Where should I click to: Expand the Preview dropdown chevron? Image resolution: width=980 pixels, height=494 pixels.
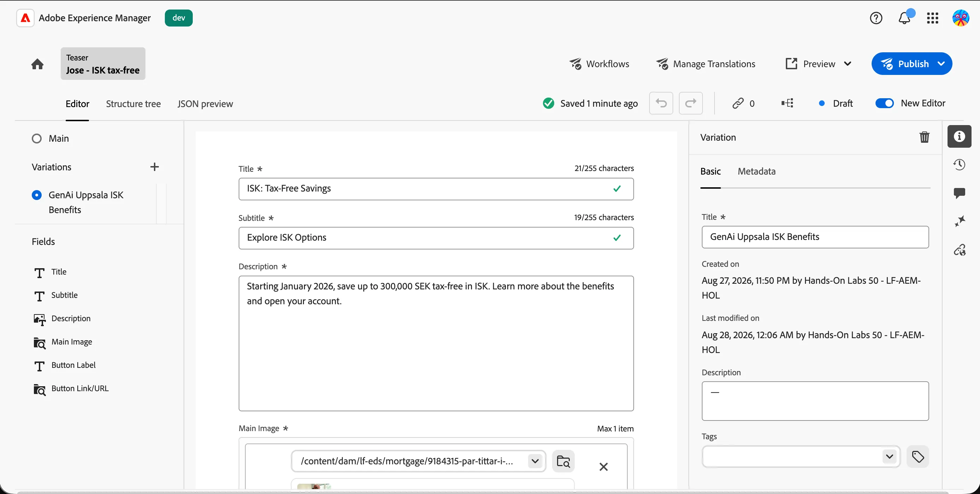click(848, 64)
